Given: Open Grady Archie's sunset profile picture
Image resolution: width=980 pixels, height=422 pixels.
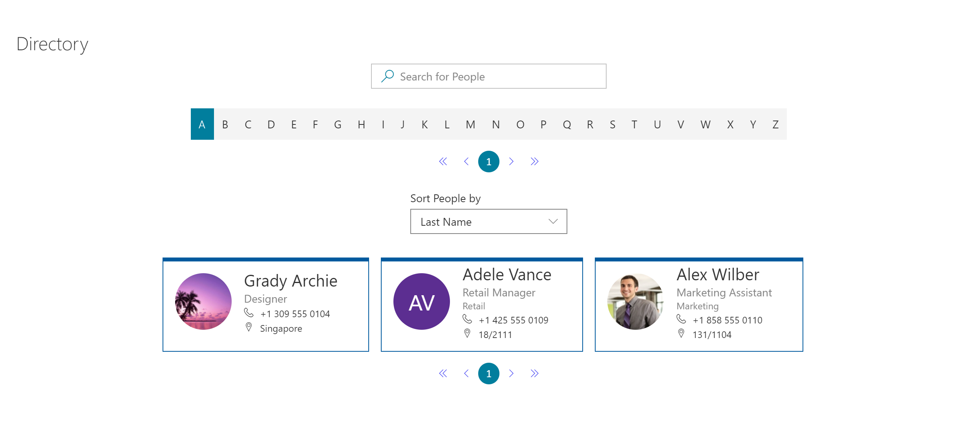Looking at the screenshot, I should 203,301.
